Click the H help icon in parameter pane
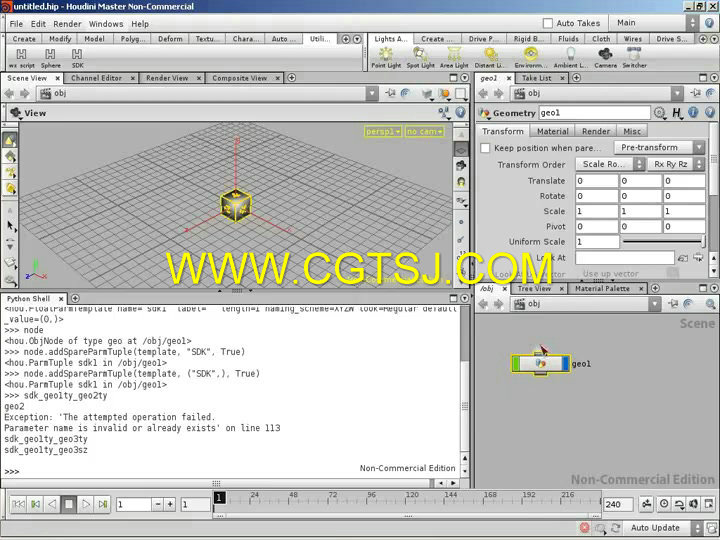The width and height of the screenshot is (720, 540). pos(677,112)
